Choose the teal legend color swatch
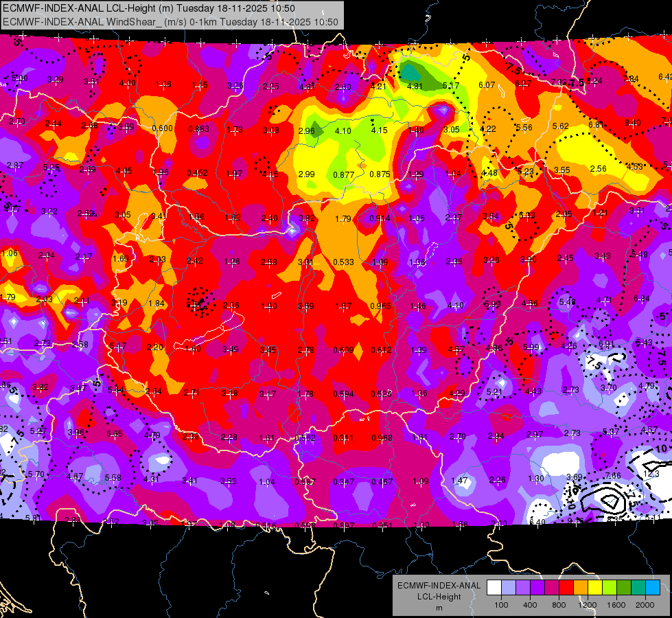Viewport: 672px width, 618px height. (638, 588)
